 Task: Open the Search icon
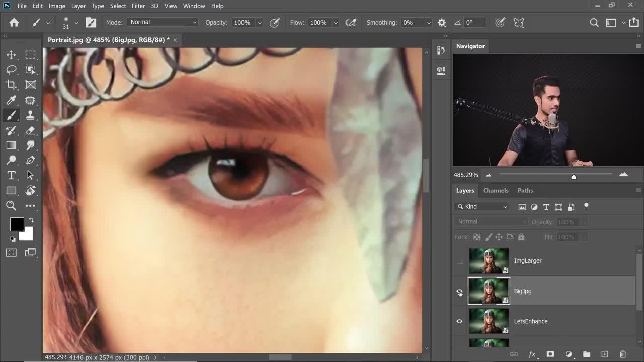point(594,22)
